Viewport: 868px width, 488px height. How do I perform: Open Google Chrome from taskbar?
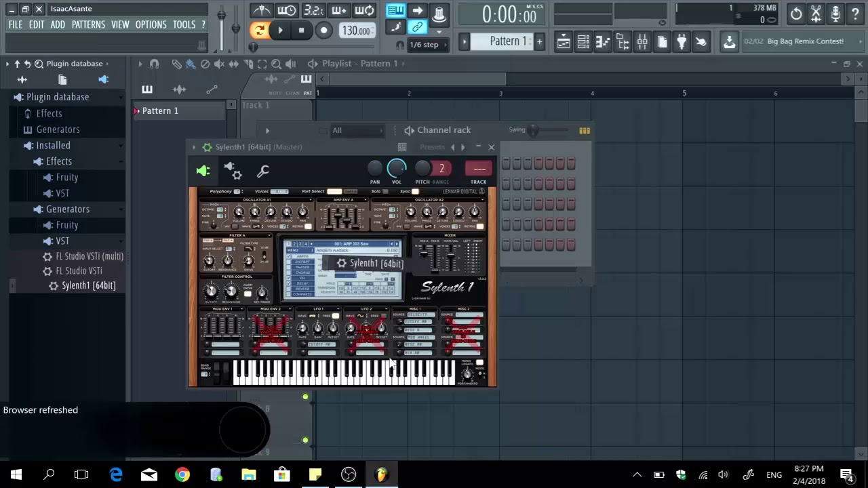[x=182, y=474]
